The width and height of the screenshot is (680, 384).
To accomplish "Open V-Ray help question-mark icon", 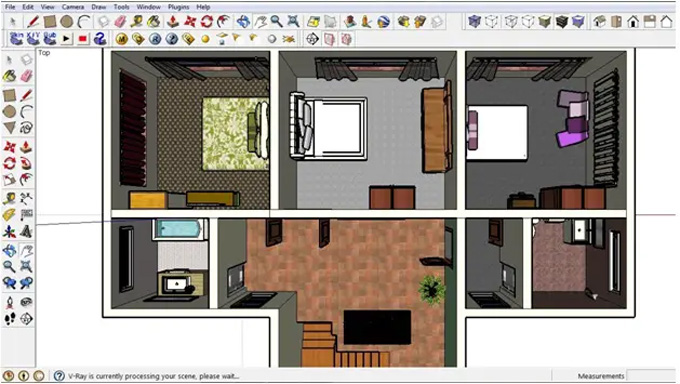I will tap(172, 39).
